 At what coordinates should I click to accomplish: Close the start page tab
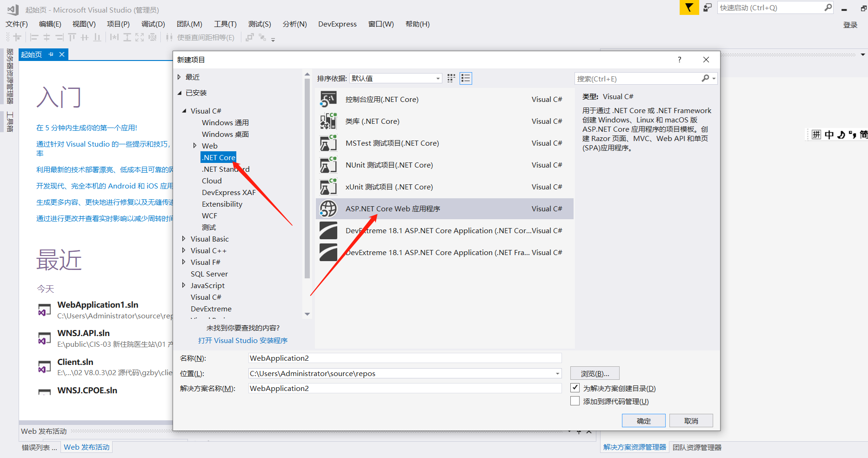click(61, 54)
